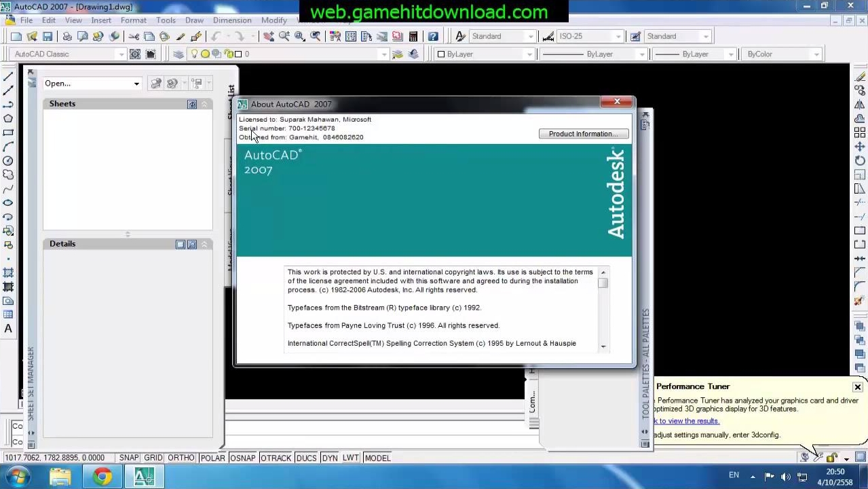The height and width of the screenshot is (489, 868).
Task: Toggle OTRACK in status bar
Action: tap(276, 458)
